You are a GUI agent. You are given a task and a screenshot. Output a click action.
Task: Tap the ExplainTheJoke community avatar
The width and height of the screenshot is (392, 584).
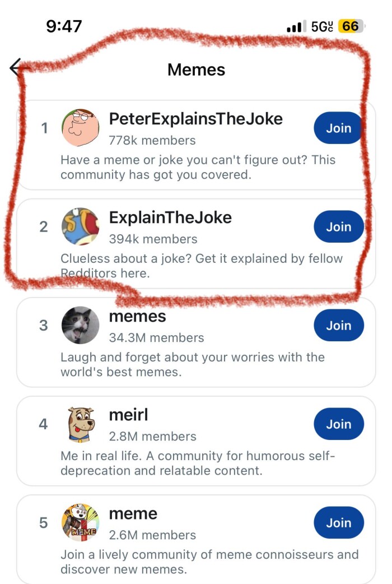[x=80, y=226]
